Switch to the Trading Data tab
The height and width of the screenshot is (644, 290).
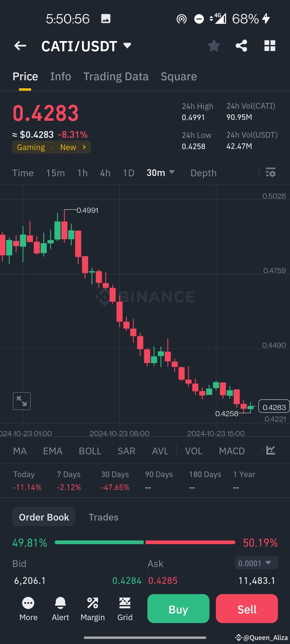click(x=116, y=76)
